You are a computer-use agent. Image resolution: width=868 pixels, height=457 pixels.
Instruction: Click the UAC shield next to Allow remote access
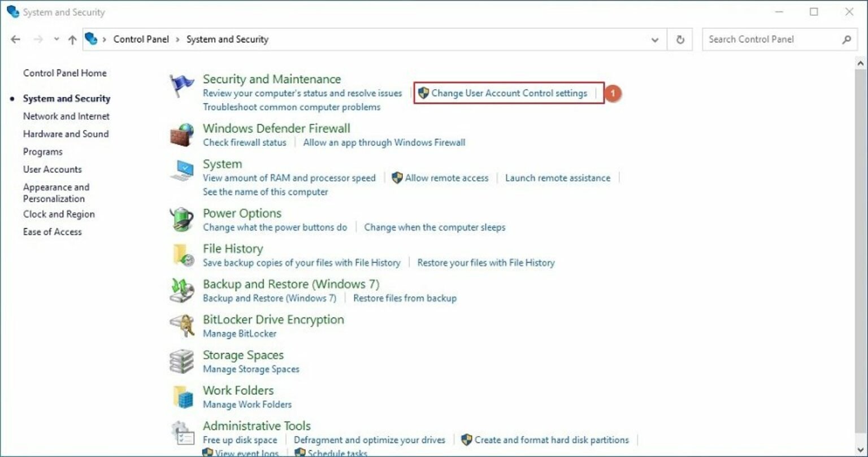398,177
